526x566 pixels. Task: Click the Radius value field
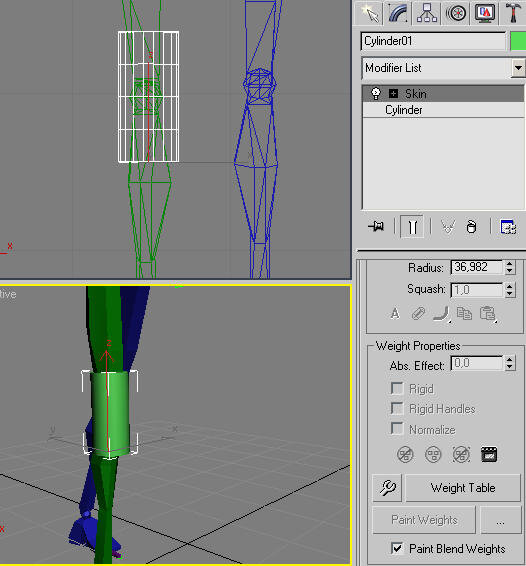[477, 267]
